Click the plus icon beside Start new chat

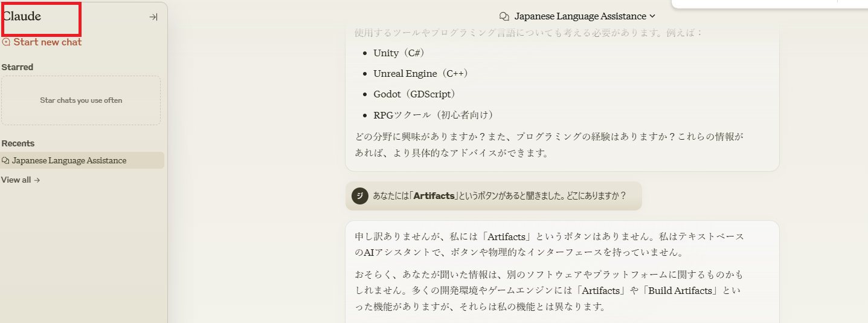click(x=6, y=42)
